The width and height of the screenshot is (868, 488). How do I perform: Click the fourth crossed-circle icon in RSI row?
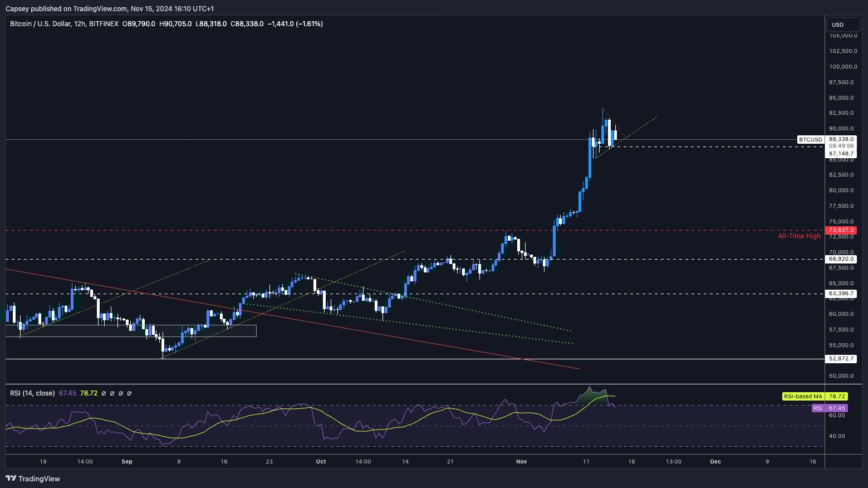click(130, 393)
